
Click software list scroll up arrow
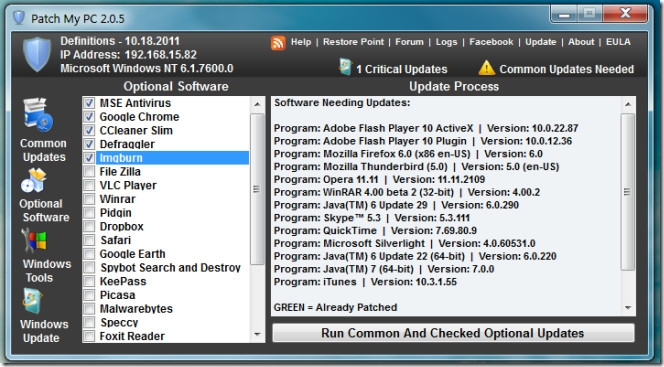tap(257, 104)
